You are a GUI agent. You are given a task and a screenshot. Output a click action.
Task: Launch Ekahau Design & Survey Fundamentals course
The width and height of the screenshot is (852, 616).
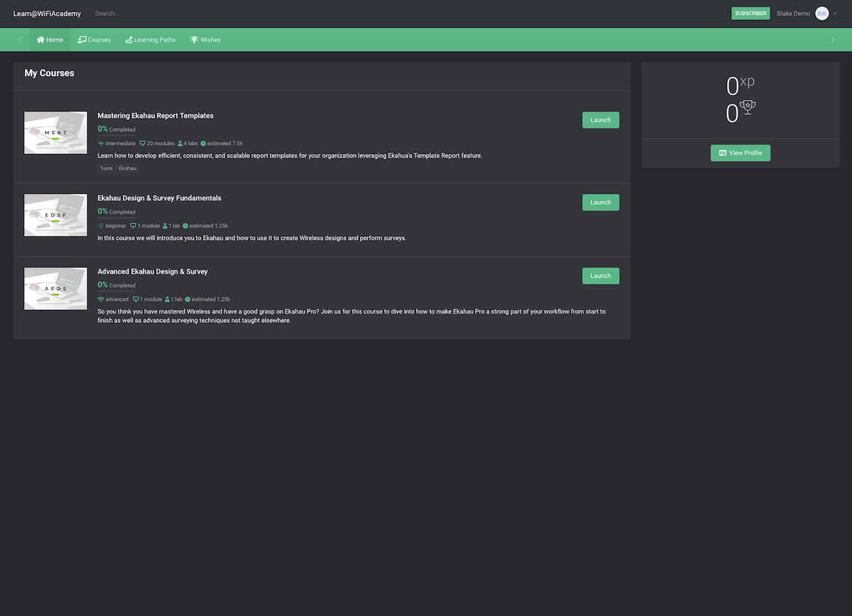tap(601, 202)
